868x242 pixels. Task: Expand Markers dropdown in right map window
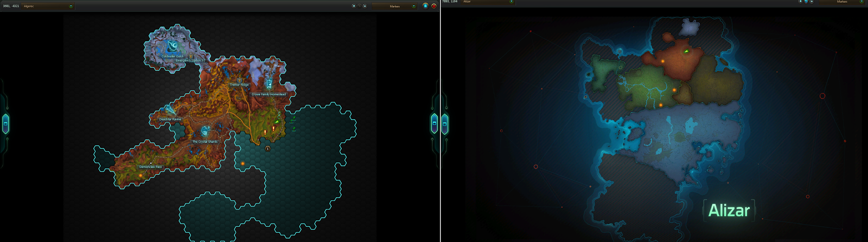pos(842,2)
